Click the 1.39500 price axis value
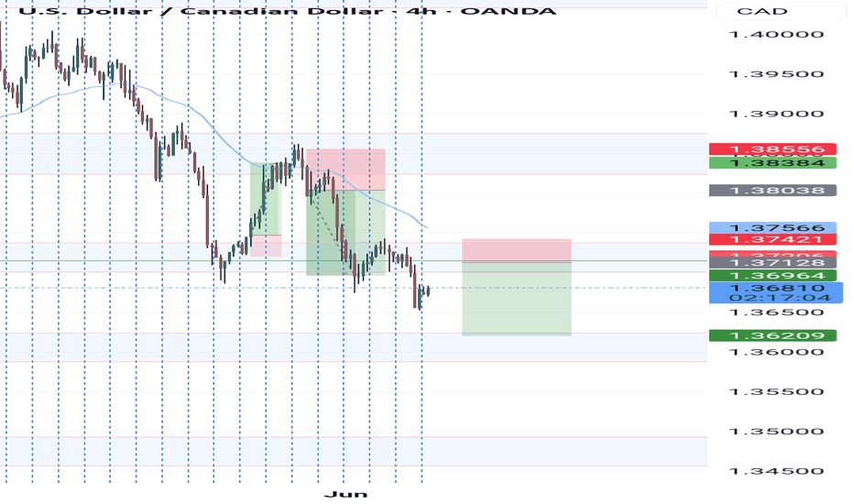This screenshot has height=504, width=854. click(x=776, y=74)
